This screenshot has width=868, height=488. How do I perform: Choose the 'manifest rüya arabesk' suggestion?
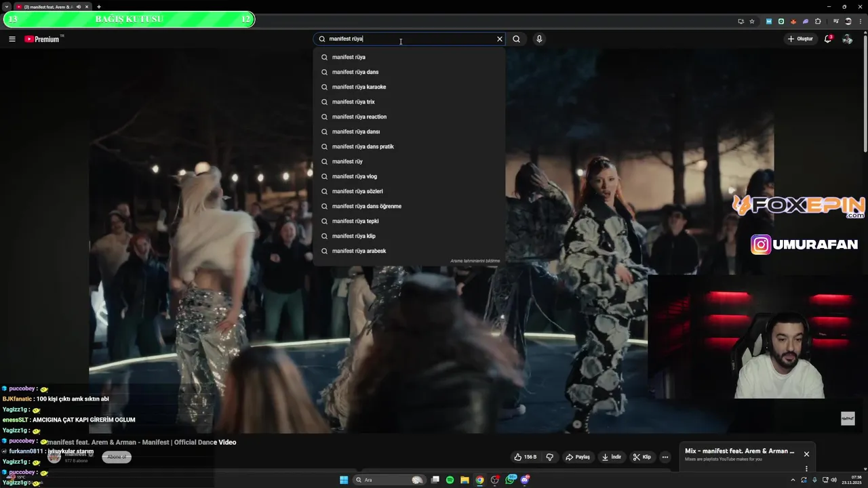(x=409, y=251)
